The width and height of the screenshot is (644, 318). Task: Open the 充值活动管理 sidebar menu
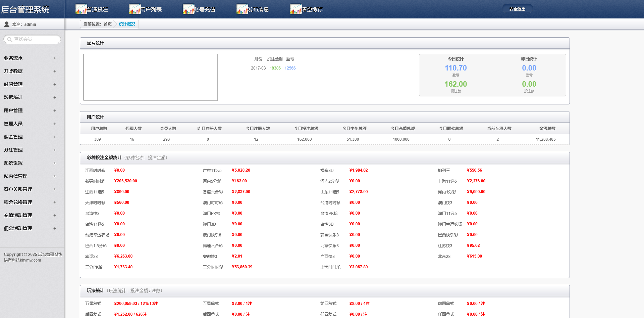[x=18, y=216]
